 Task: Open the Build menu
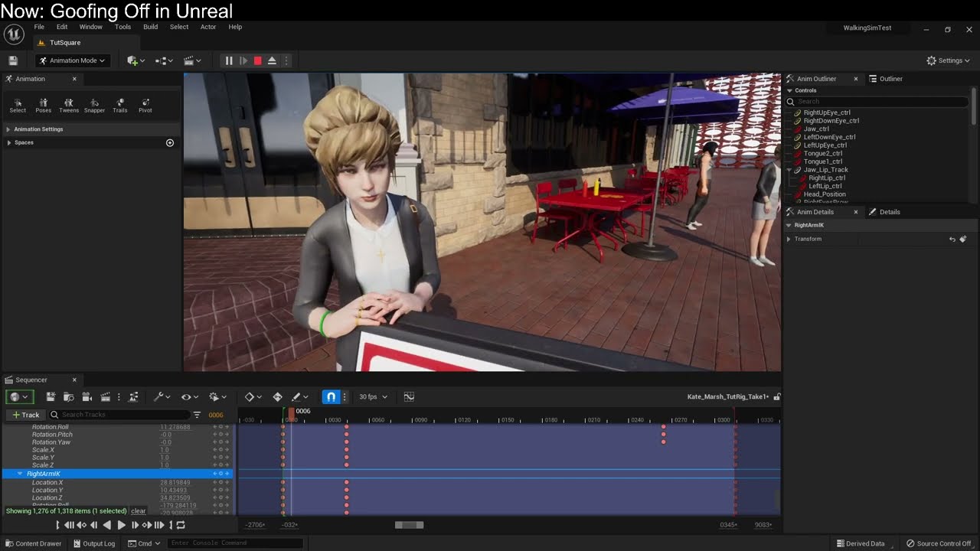[x=150, y=27]
